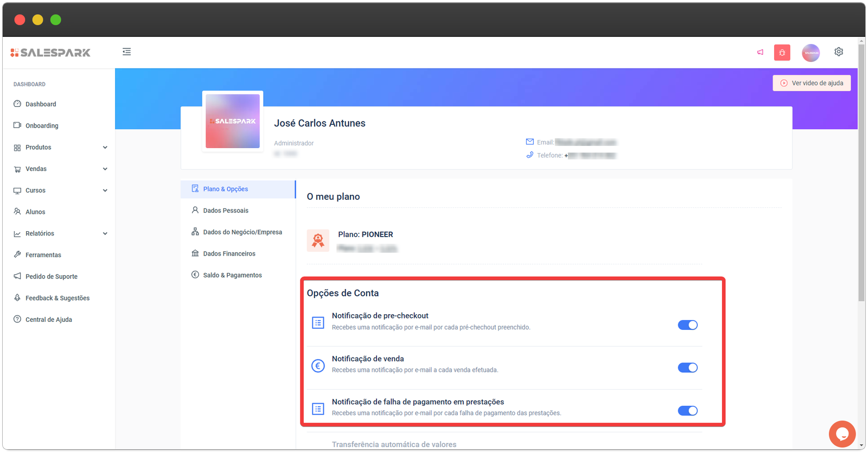This screenshot has width=868, height=452.
Task: Turn off Notificação de venda toggle
Action: (687, 368)
